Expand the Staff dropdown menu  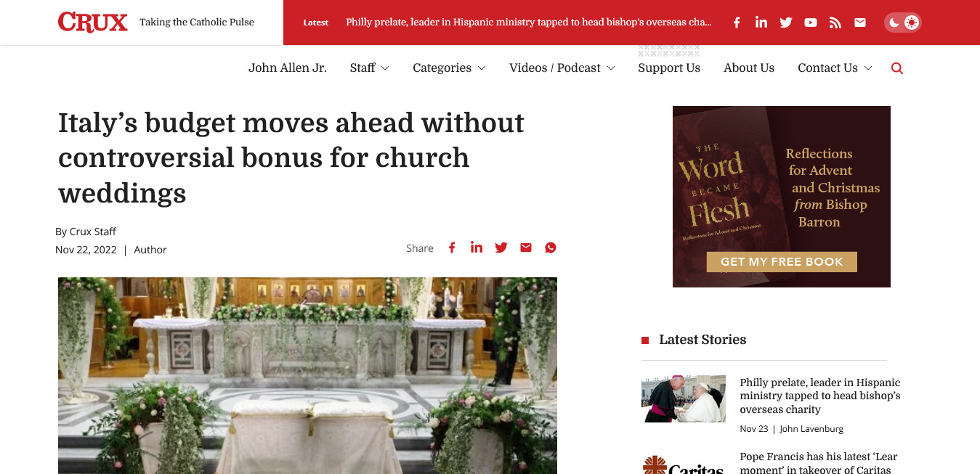click(x=369, y=68)
